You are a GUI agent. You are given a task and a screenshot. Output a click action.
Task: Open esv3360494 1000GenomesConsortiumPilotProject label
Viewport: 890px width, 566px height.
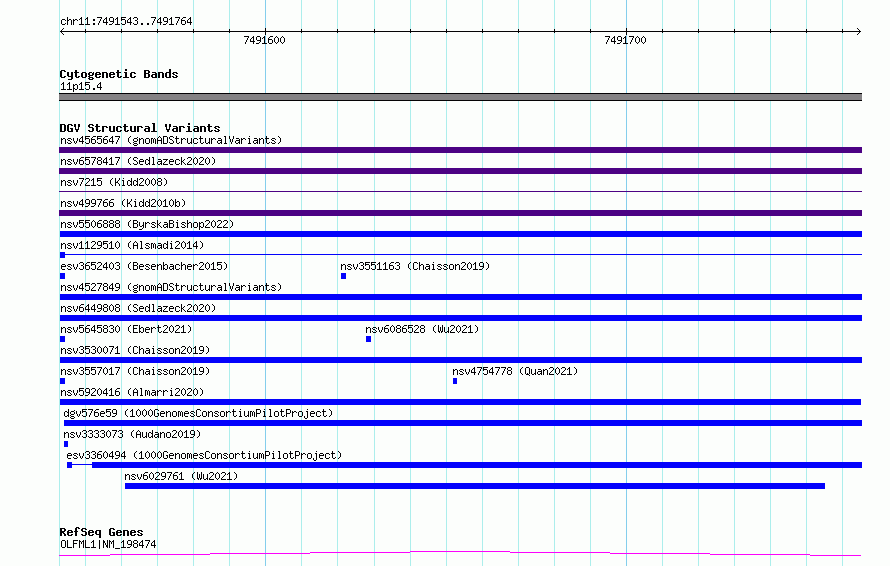click(x=204, y=455)
